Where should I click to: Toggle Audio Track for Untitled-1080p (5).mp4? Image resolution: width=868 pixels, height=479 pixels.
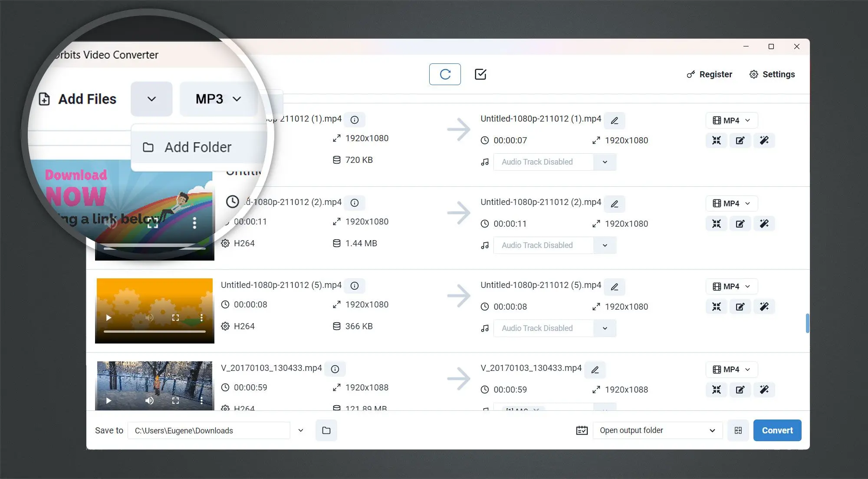(x=604, y=328)
